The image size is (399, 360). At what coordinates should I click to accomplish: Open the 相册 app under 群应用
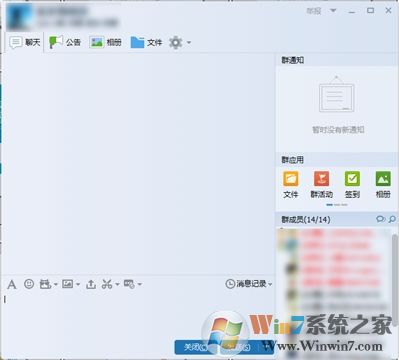pos(383,184)
